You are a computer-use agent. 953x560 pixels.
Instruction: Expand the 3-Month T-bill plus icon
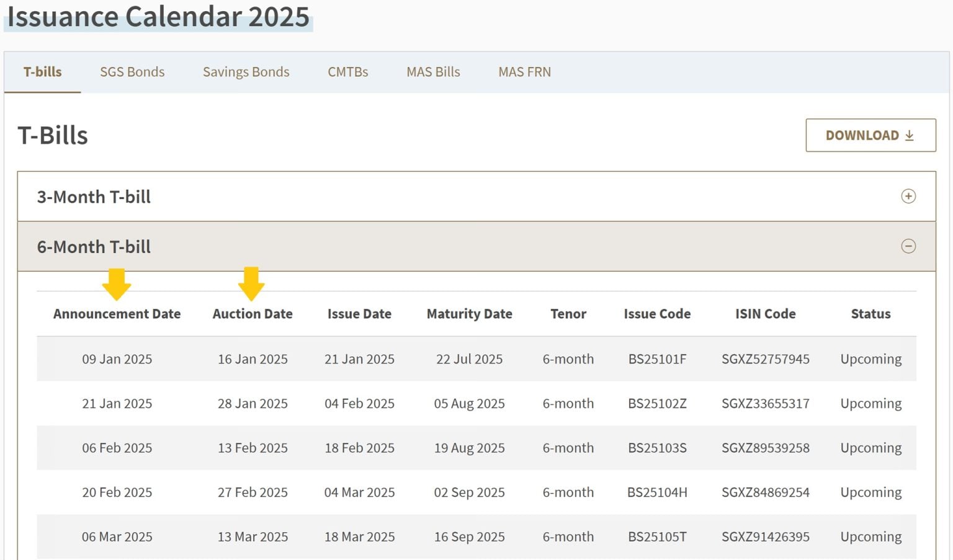[908, 197]
